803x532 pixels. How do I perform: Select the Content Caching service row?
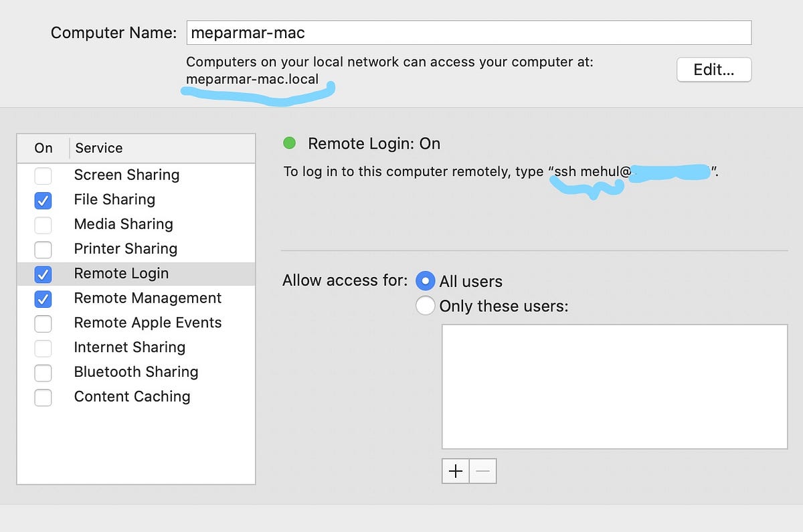(136, 397)
